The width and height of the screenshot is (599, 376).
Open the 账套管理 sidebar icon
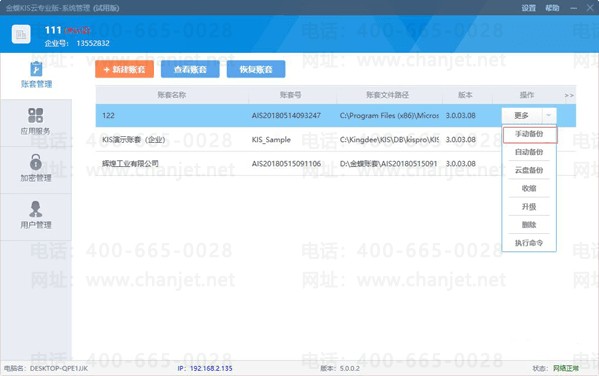(36, 69)
